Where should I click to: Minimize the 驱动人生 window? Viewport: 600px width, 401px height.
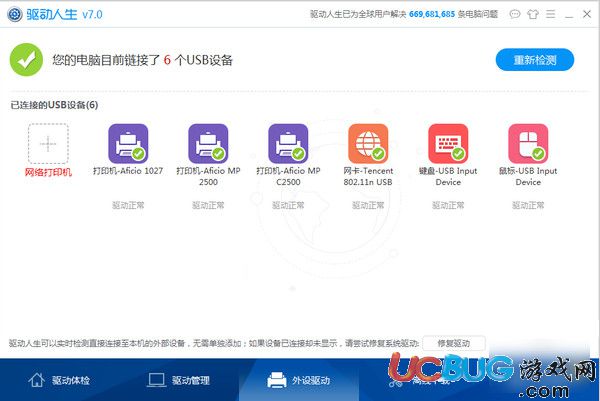coord(569,15)
